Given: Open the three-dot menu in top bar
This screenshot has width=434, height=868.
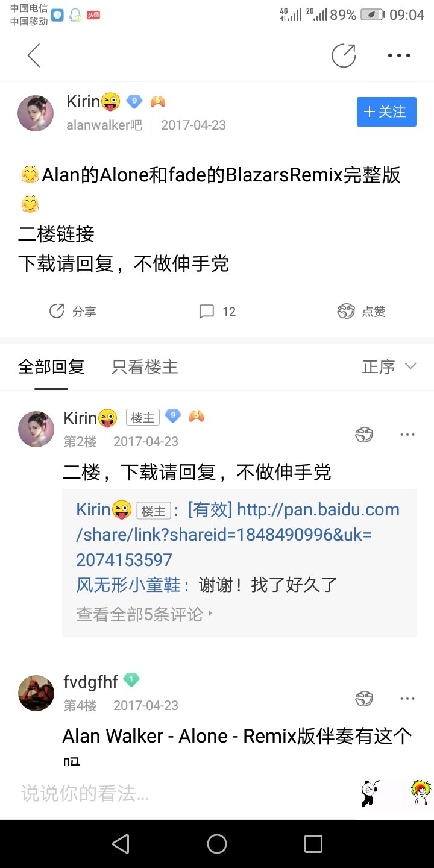Looking at the screenshot, I should click(x=398, y=55).
